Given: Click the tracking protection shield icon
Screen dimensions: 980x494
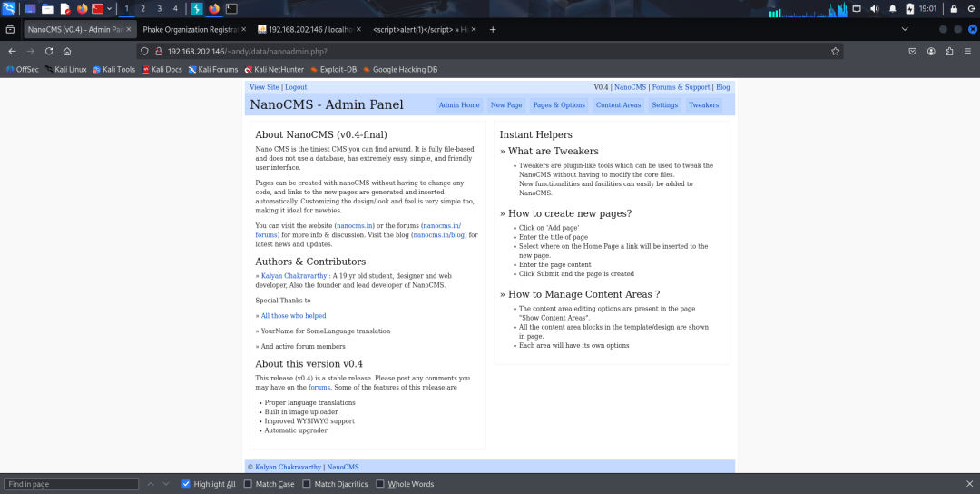Looking at the screenshot, I should 144,51.
